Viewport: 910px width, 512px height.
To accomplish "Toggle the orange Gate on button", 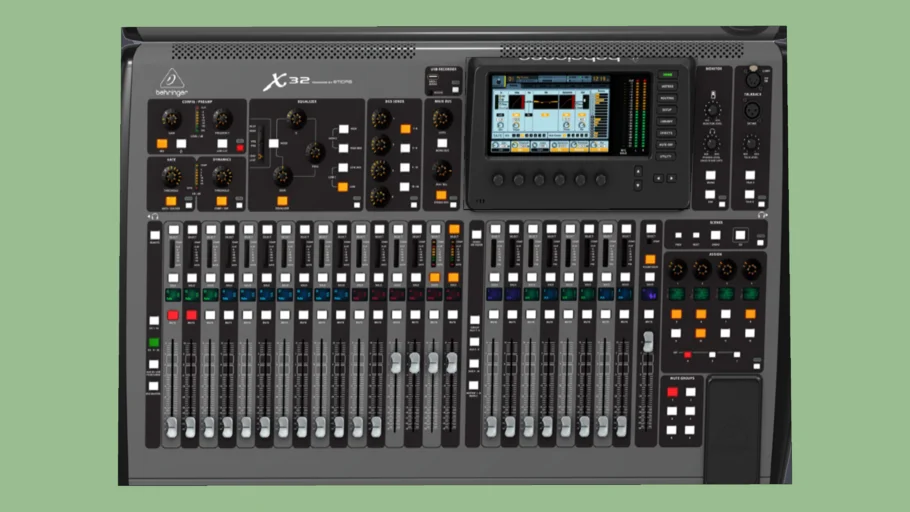I will (x=171, y=201).
